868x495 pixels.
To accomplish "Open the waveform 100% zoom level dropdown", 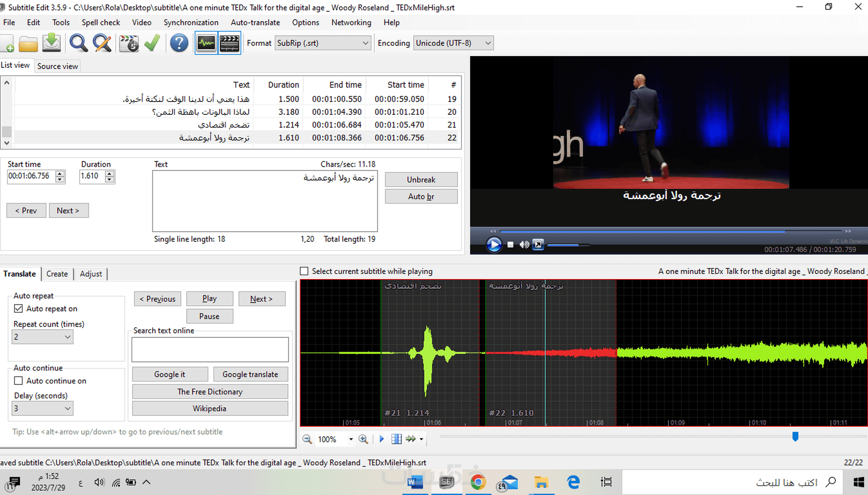I will (x=351, y=439).
